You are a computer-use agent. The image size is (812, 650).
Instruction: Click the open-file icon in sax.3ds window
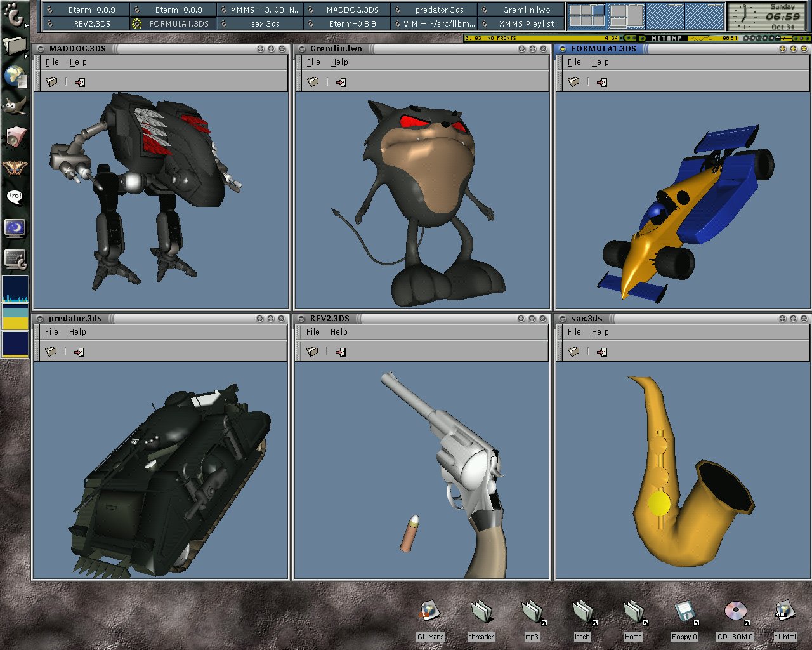coord(573,352)
